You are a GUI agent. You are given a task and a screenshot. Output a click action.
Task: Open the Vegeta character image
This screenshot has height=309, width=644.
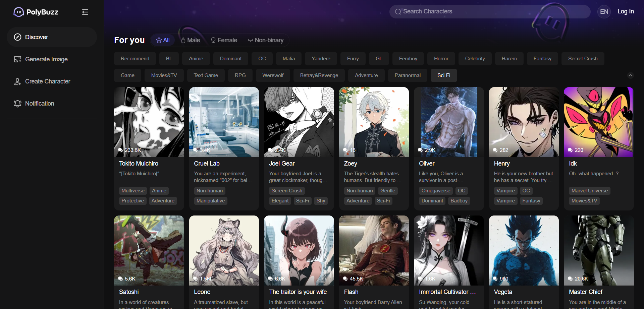[x=524, y=250]
